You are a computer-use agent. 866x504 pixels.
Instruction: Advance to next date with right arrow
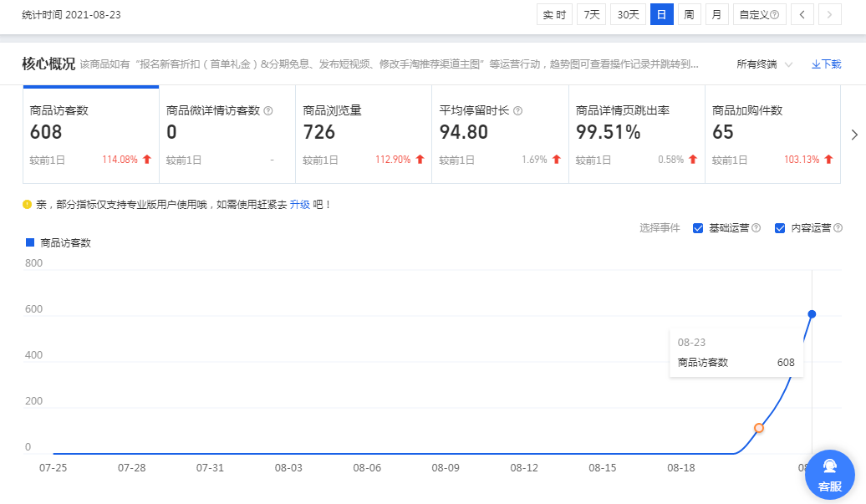pyautogui.click(x=830, y=15)
